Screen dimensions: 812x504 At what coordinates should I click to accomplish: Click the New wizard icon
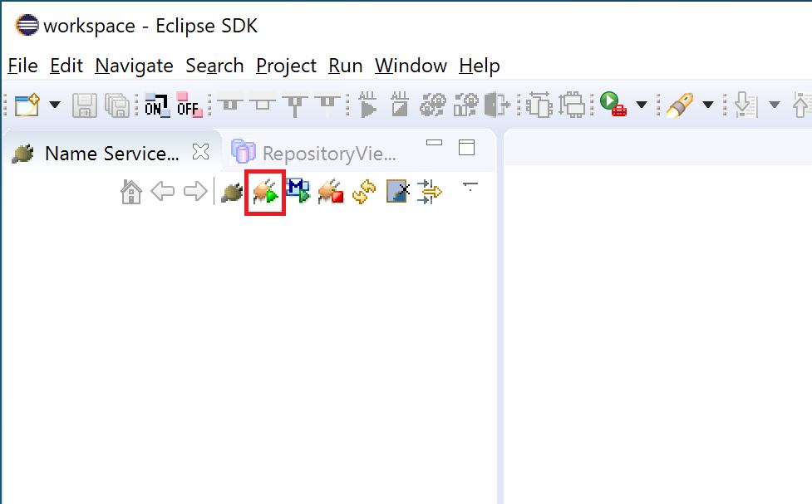pyautogui.click(x=27, y=105)
